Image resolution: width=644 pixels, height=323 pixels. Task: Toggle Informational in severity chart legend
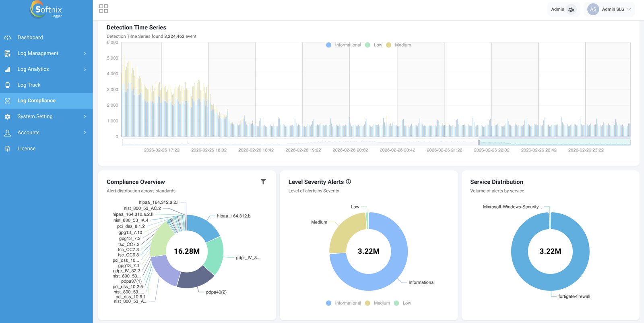click(343, 303)
